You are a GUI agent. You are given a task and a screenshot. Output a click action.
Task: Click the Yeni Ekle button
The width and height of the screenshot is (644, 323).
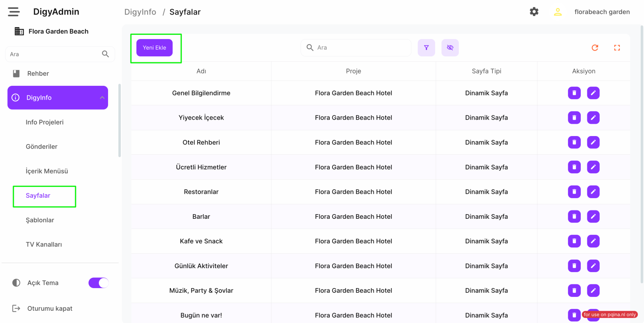coord(154,48)
